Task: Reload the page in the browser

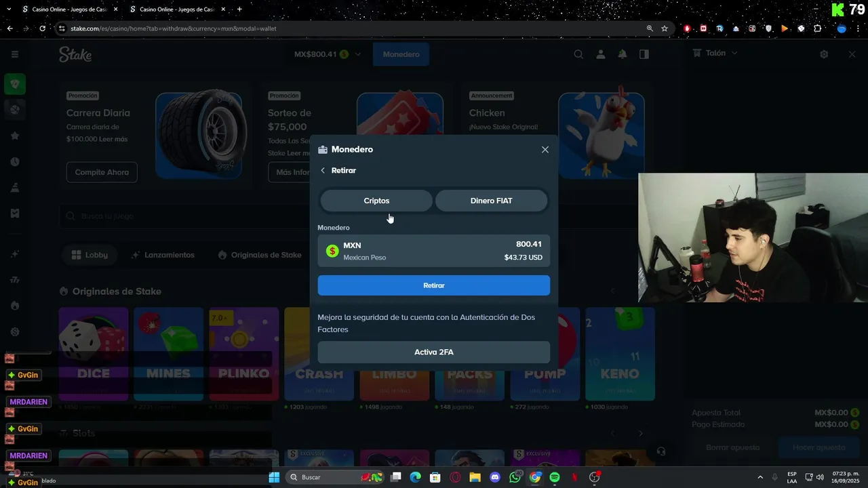Action: point(42,28)
